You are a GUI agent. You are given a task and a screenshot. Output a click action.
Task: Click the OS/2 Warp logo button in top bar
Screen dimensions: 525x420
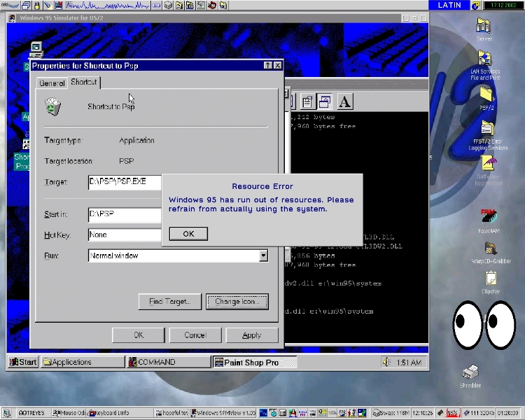(x=10, y=5)
